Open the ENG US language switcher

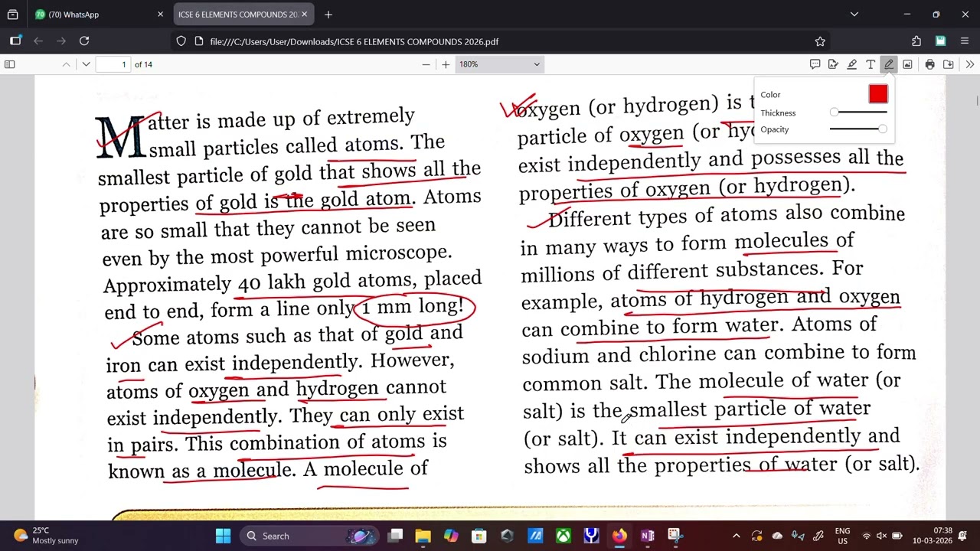(842, 536)
